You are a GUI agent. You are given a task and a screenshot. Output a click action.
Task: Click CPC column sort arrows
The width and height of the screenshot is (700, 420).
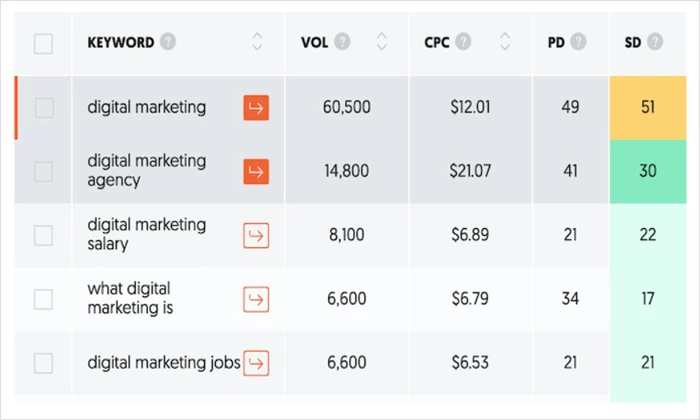click(x=505, y=42)
